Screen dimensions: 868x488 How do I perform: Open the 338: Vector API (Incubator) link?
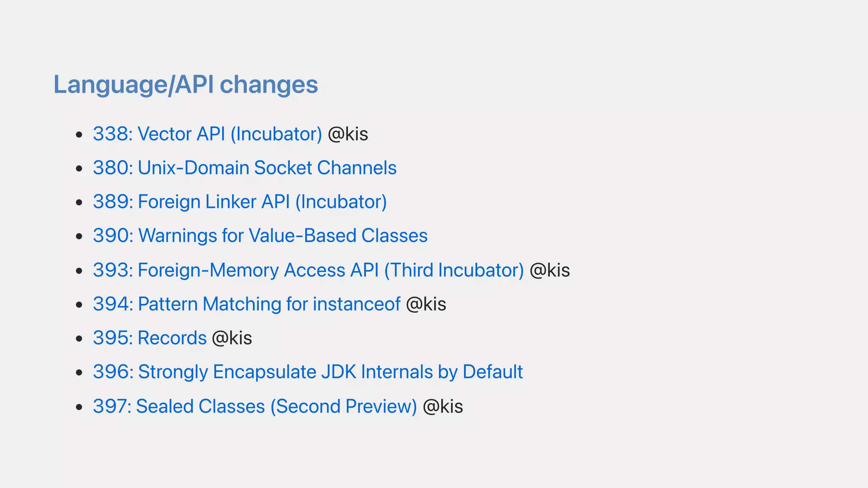coord(207,134)
